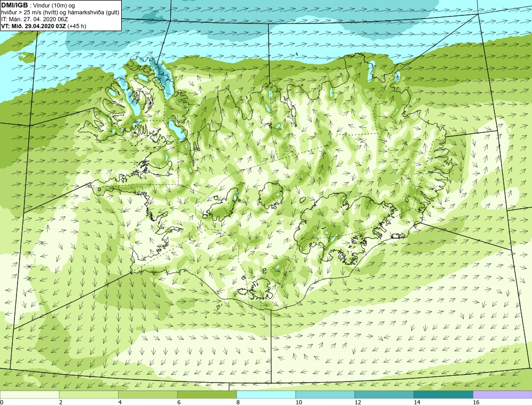Click the 6–8 m/s dark green legend swatch
The image size is (532, 406).
[x=206, y=394]
